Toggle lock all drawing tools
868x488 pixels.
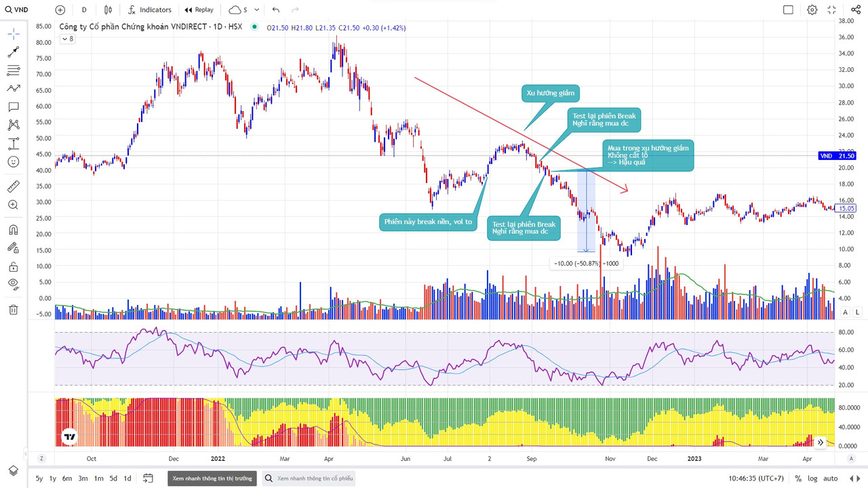(14, 266)
